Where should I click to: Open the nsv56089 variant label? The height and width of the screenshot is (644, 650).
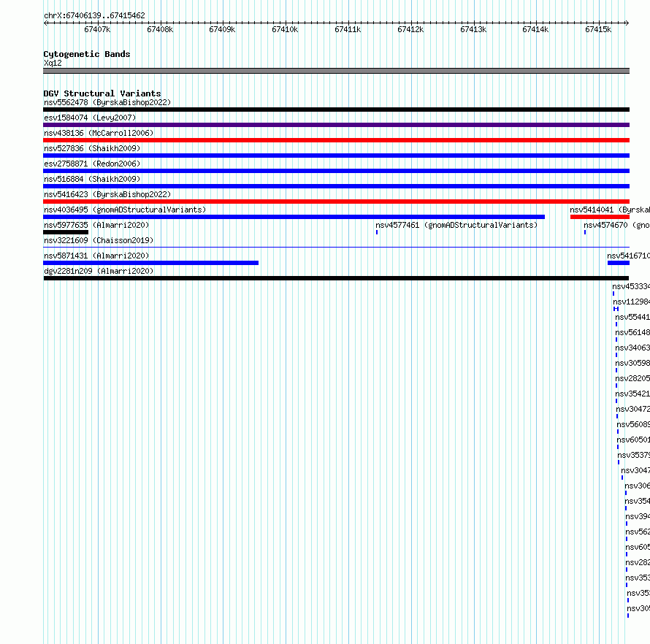click(633, 424)
